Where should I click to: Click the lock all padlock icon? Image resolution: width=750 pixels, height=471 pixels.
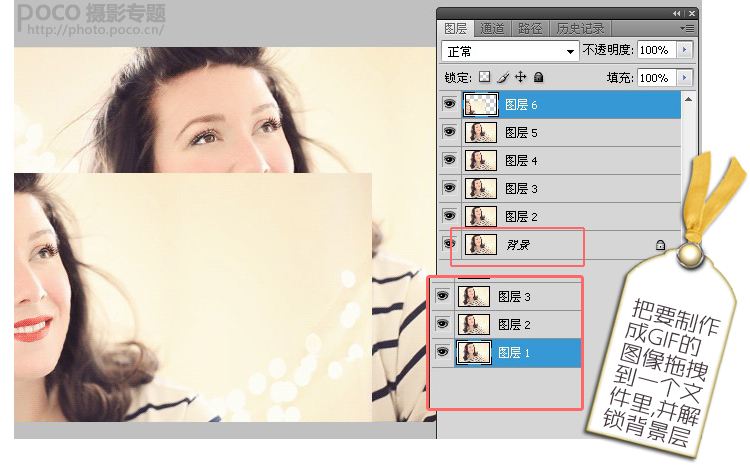pyautogui.click(x=539, y=77)
